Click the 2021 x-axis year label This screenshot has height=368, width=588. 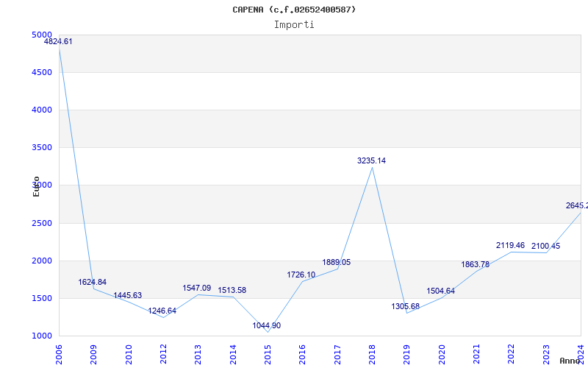476,355
